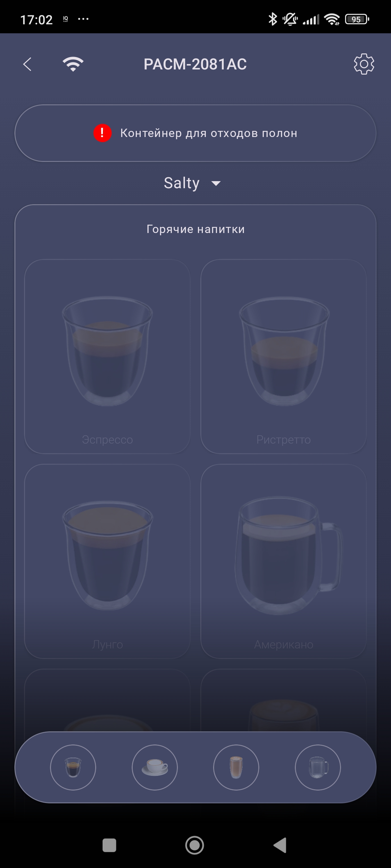Viewport: 391px width, 868px height.
Task: Go back using the top-left arrow
Action: click(27, 64)
